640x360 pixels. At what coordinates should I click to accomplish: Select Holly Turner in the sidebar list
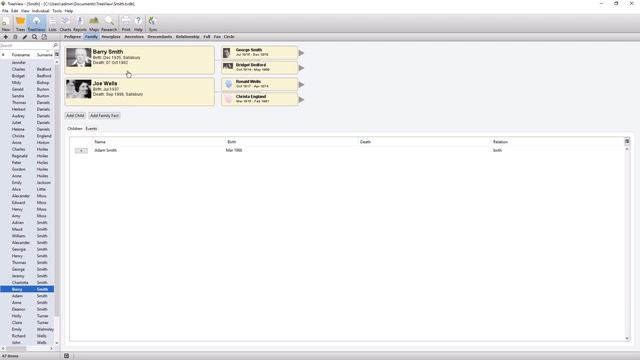coord(27,316)
